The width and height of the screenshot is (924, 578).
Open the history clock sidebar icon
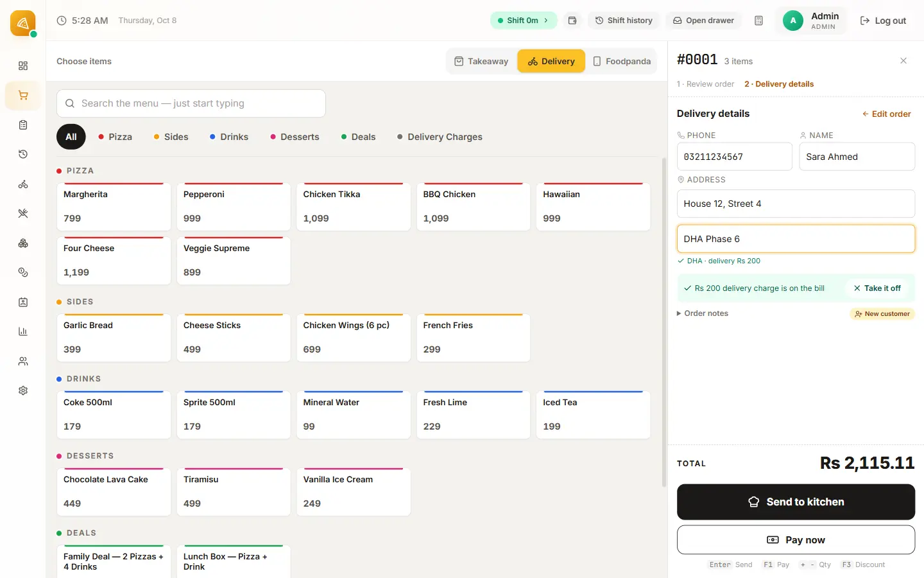pyautogui.click(x=23, y=154)
